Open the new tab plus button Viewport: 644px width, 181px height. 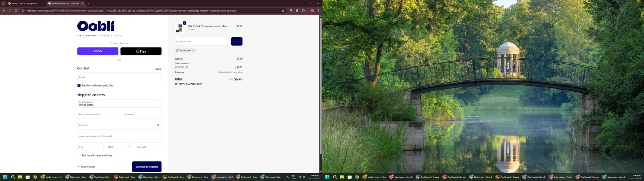(89, 3)
